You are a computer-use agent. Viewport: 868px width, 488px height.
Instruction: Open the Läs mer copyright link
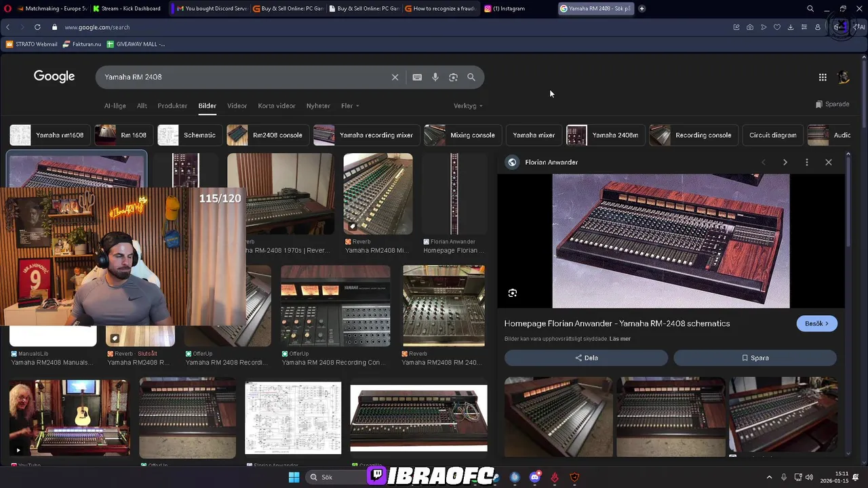pos(620,339)
